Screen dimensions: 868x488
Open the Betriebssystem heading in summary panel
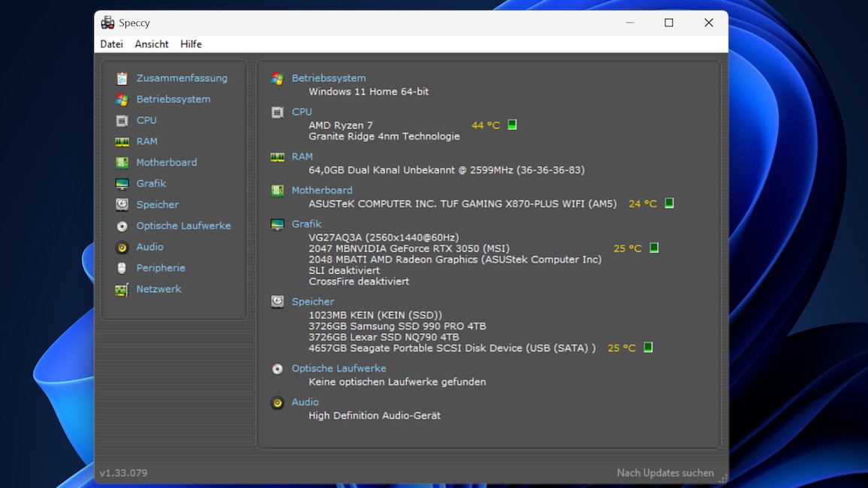click(329, 78)
